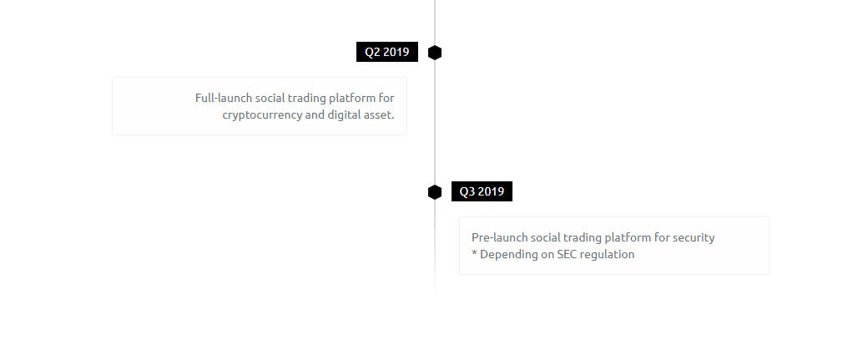
Task: Click the word 'Full-launch' in the Q2 card
Action: pos(224,98)
